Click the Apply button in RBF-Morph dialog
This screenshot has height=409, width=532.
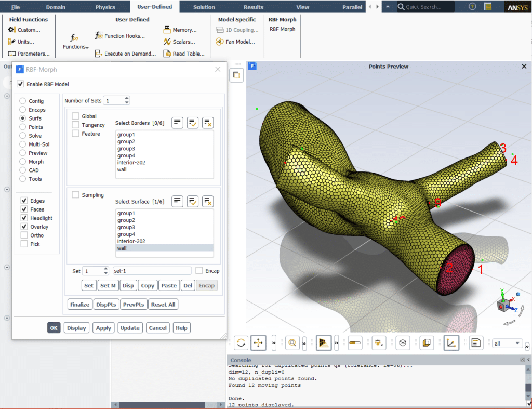click(x=103, y=328)
